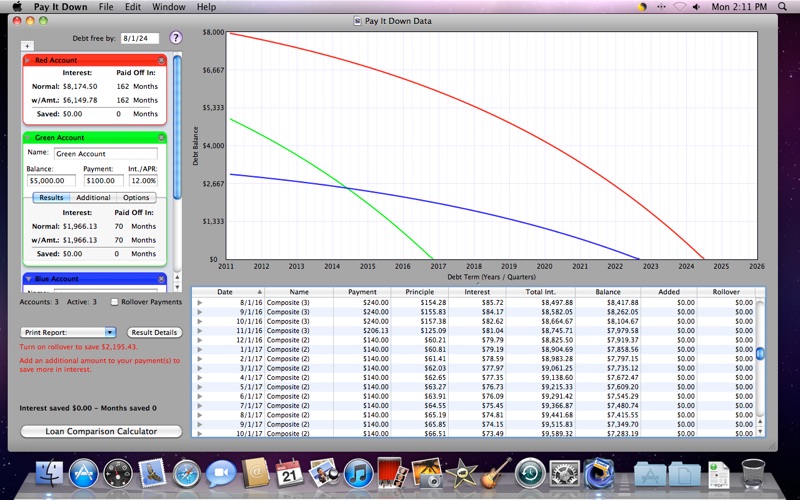800x500 pixels.
Task: Expand the 7/1/17 row disclosure triangle
Action: point(199,406)
